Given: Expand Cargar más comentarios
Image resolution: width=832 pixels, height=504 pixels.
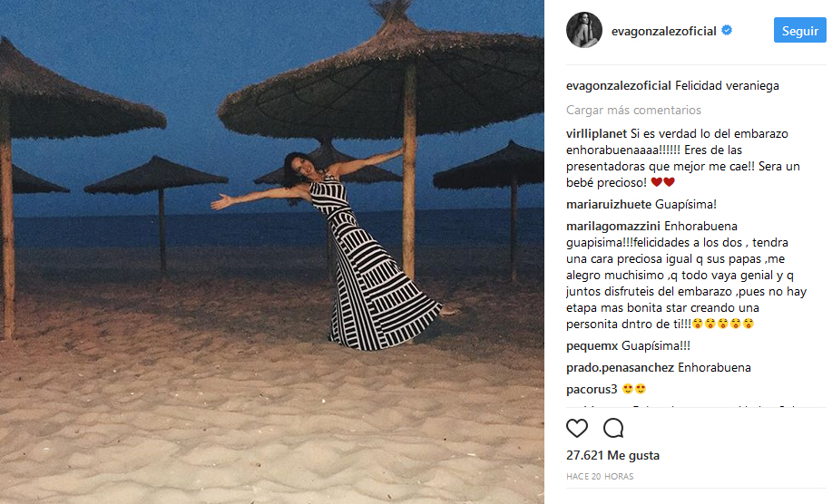Looking at the screenshot, I should click(633, 110).
